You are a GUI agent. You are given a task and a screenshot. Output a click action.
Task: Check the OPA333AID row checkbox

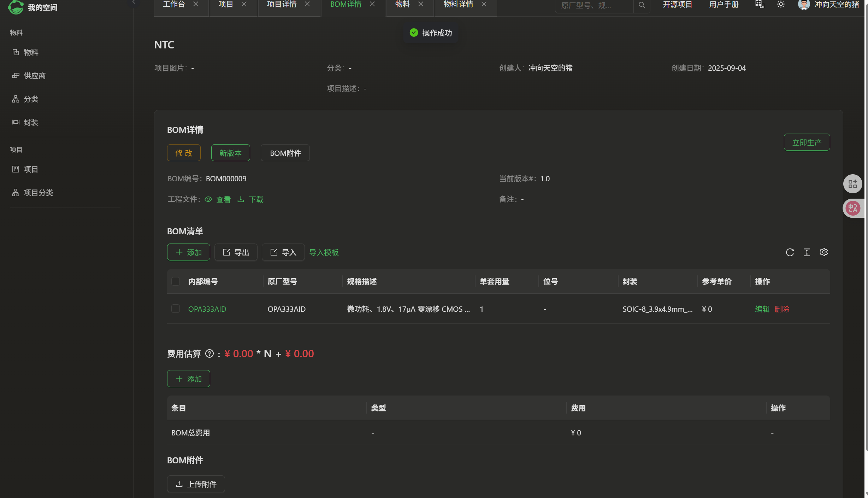(176, 309)
